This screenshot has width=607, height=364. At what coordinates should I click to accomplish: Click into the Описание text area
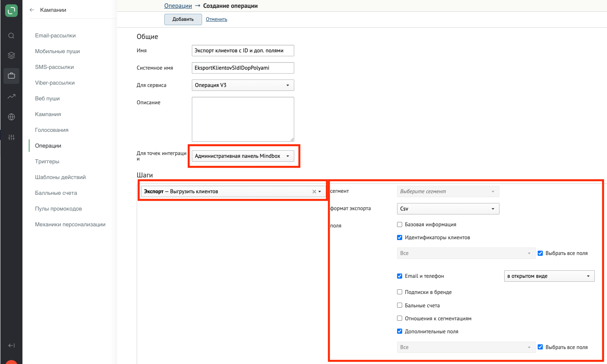[x=243, y=119]
